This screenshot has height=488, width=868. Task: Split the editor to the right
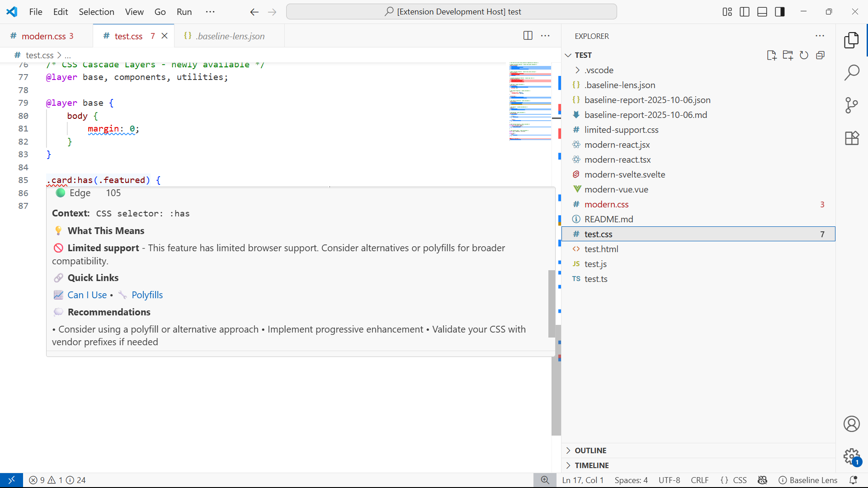[x=528, y=36]
